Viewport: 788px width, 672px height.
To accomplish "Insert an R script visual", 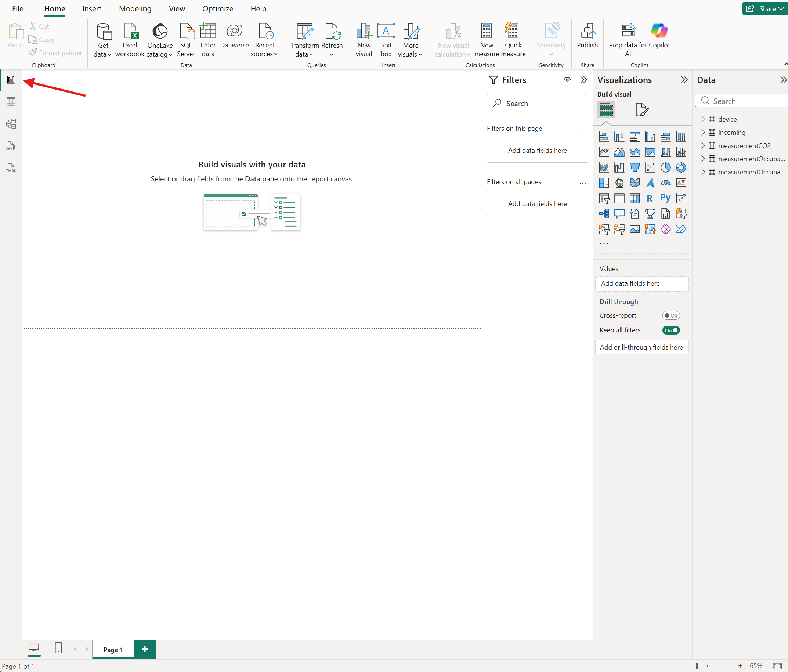I will pos(650,198).
